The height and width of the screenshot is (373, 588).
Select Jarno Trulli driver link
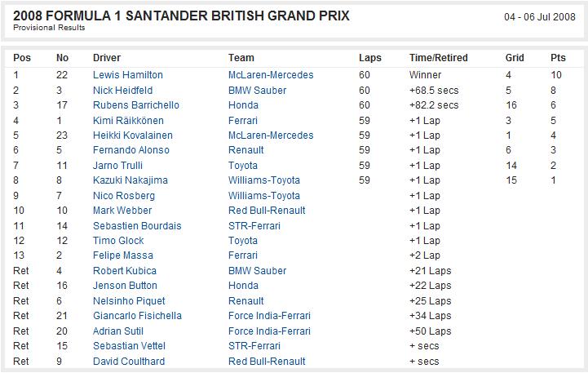point(117,166)
